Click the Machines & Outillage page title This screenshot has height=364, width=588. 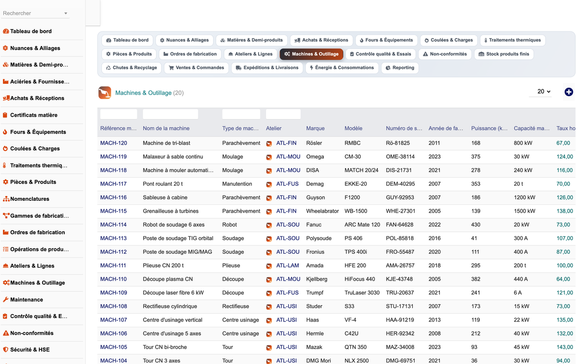143,93
